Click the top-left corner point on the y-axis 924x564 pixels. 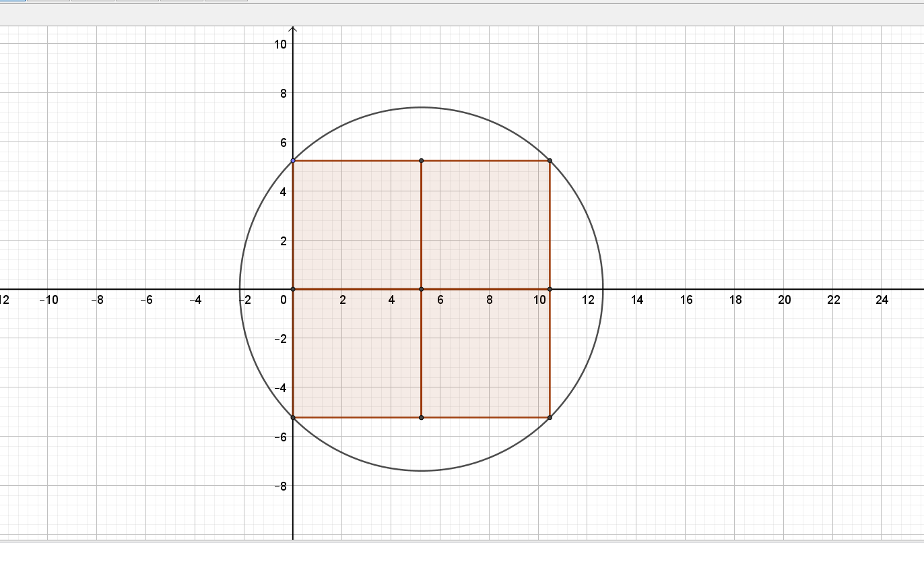point(293,160)
